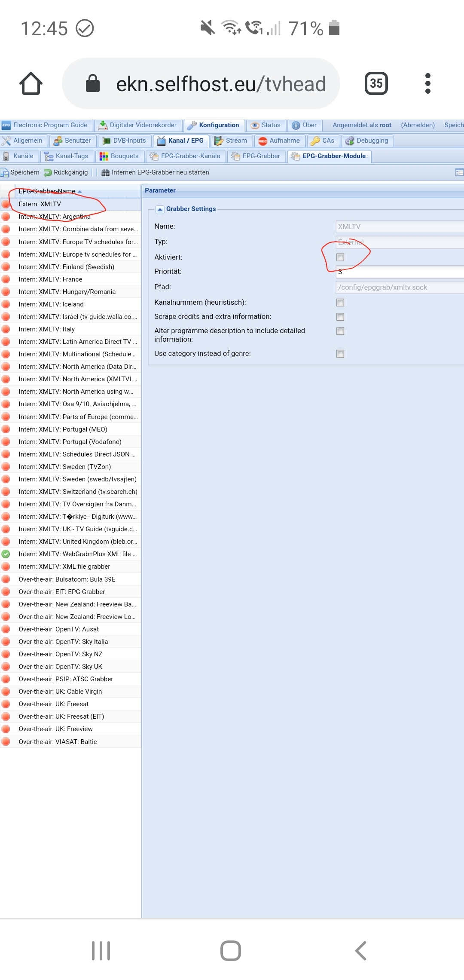The height and width of the screenshot is (980, 464).
Task: Click the status icon beside Hungary/Romania
Action: [x=6, y=292]
